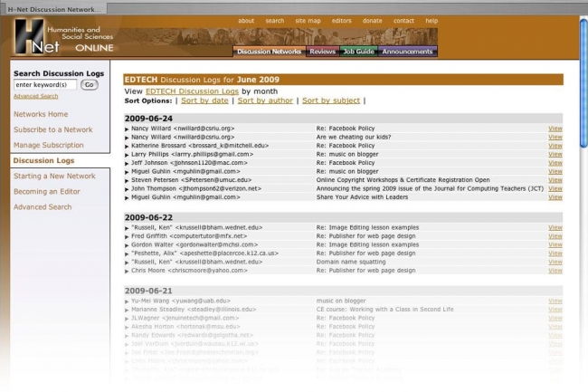588x392 pixels.
Task: Switch to the Discussion Networks tab
Action: coord(270,52)
